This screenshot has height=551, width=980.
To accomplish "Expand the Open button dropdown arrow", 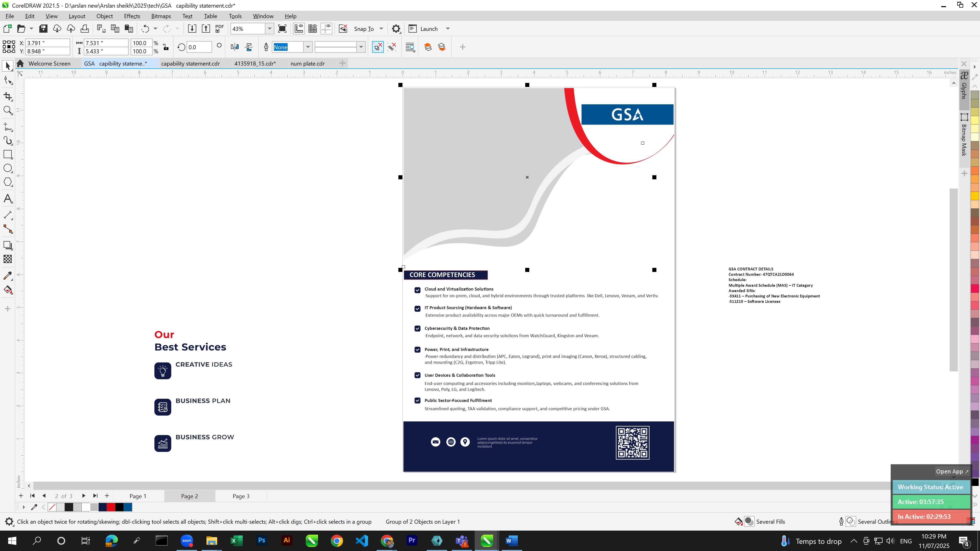I will 31,29.
